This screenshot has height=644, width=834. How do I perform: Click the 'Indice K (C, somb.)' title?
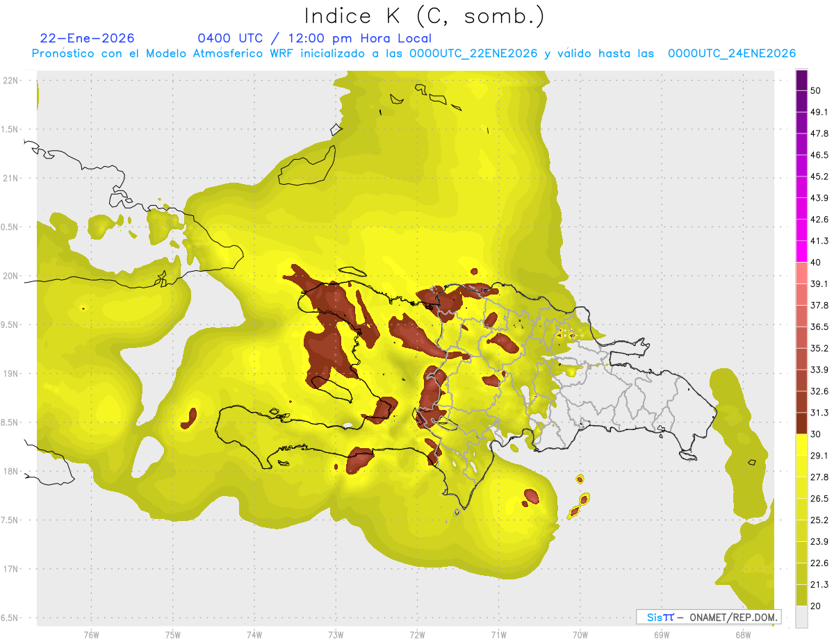[424, 16]
